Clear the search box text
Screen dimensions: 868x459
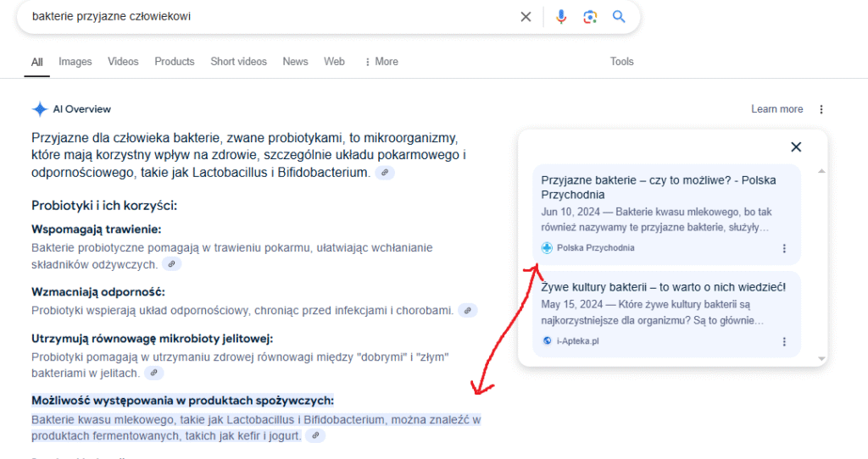[x=526, y=17]
